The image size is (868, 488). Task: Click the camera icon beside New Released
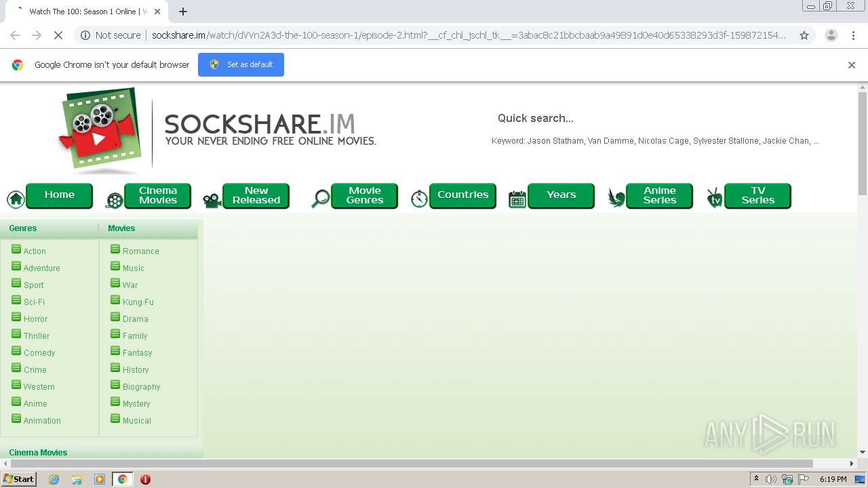tap(212, 200)
